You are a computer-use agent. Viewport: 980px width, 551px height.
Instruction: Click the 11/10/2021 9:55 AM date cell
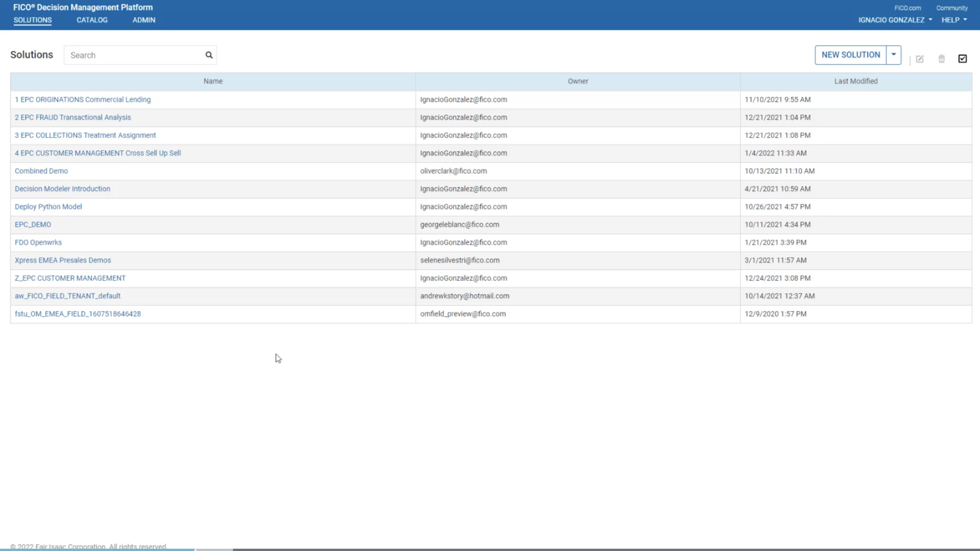(856, 99)
